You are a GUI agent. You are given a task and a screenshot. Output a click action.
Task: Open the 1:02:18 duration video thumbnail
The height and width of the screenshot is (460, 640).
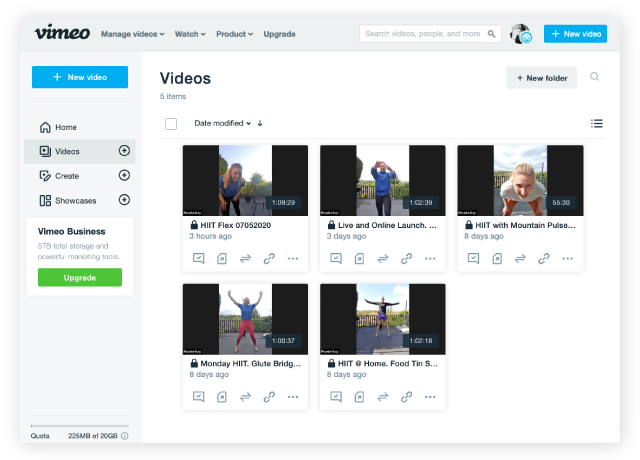(x=383, y=319)
